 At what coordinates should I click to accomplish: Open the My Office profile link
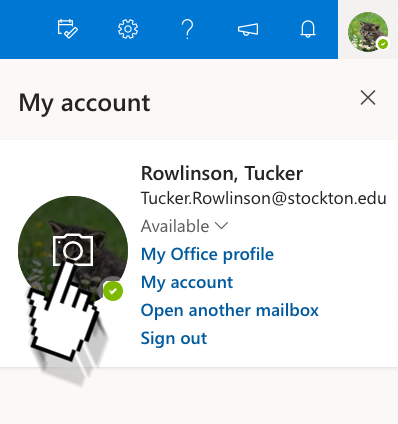point(207,254)
